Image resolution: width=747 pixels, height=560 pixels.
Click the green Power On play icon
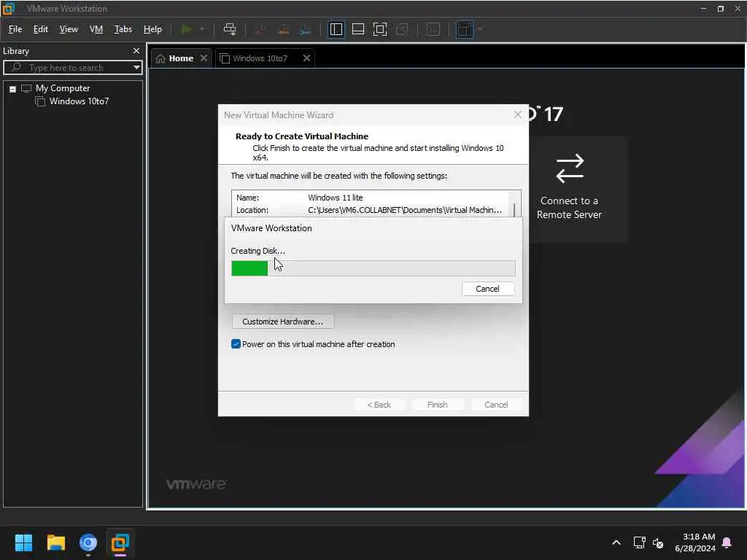[x=186, y=29]
